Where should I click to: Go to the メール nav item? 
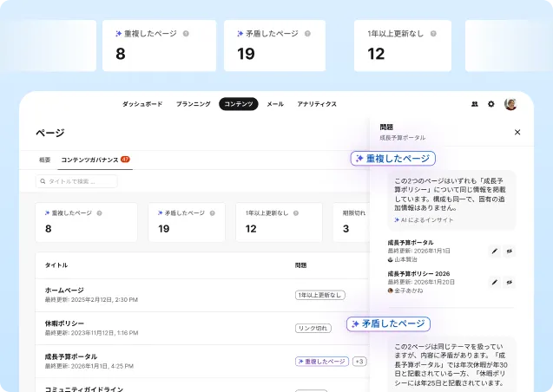[x=275, y=104]
